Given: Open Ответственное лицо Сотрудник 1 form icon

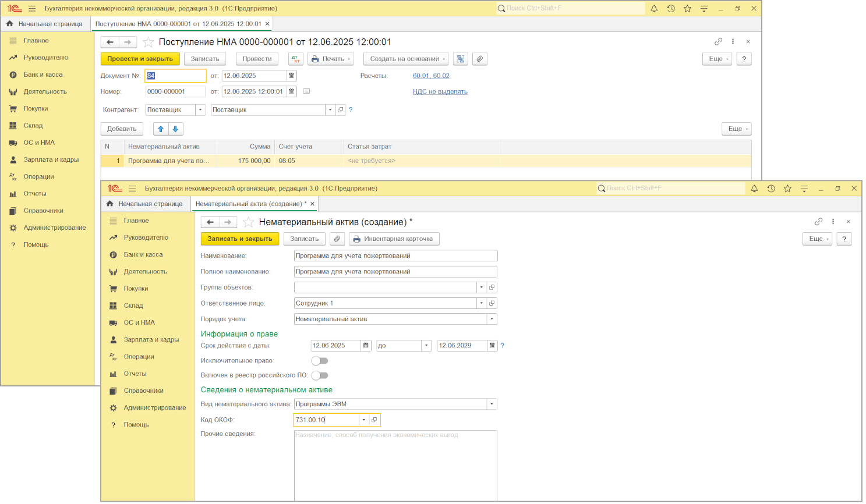Looking at the screenshot, I should pos(492,303).
